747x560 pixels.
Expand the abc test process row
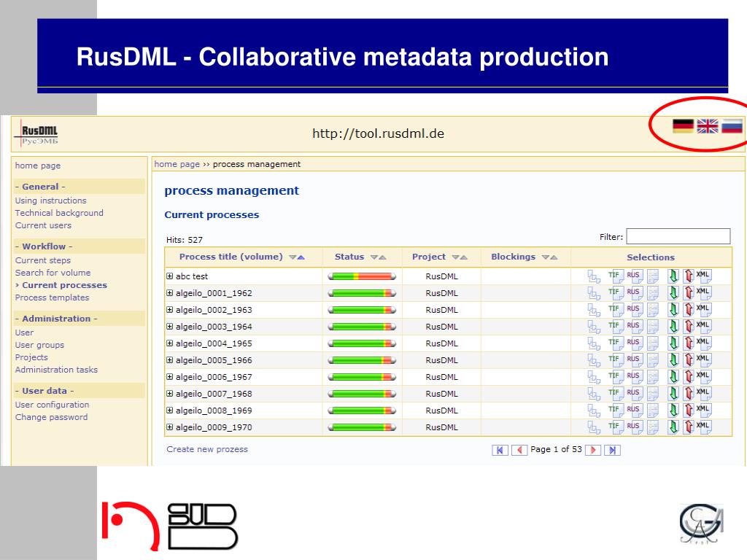[169, 276]
